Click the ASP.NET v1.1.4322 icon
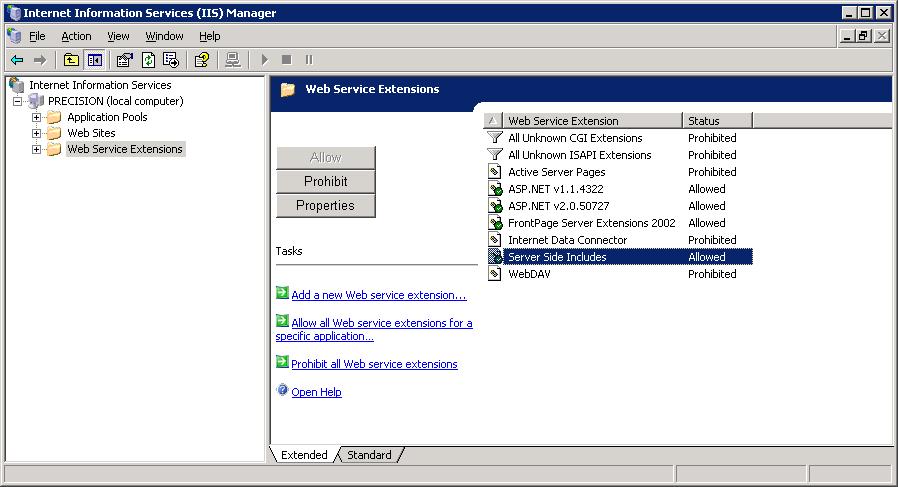Screen dimensions: 898x487 pos(495,189)
